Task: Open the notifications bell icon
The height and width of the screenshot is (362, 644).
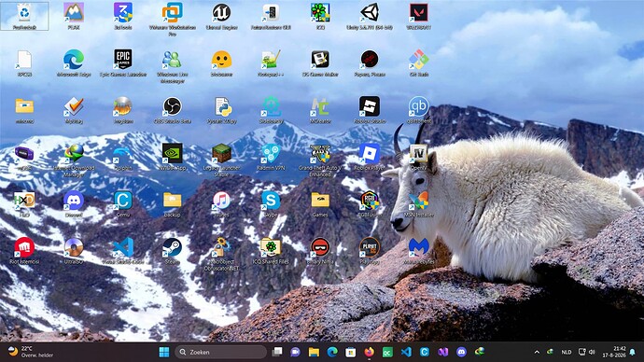Action: click(x=633, y=352)
